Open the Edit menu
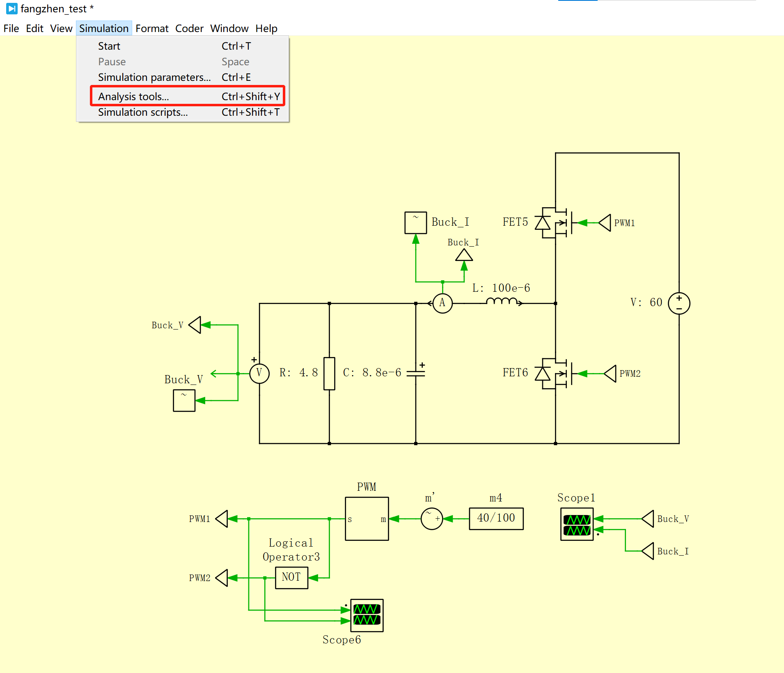 (x=34, y=28)
